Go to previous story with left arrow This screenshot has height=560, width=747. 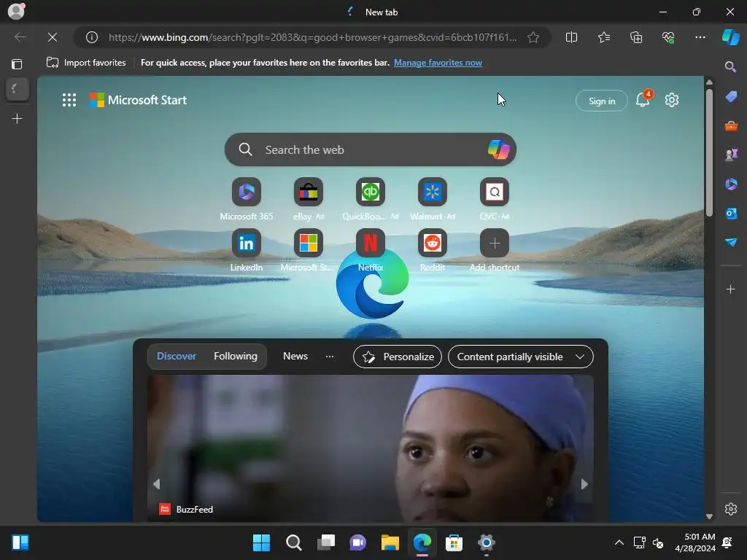(x=156, y=484)
